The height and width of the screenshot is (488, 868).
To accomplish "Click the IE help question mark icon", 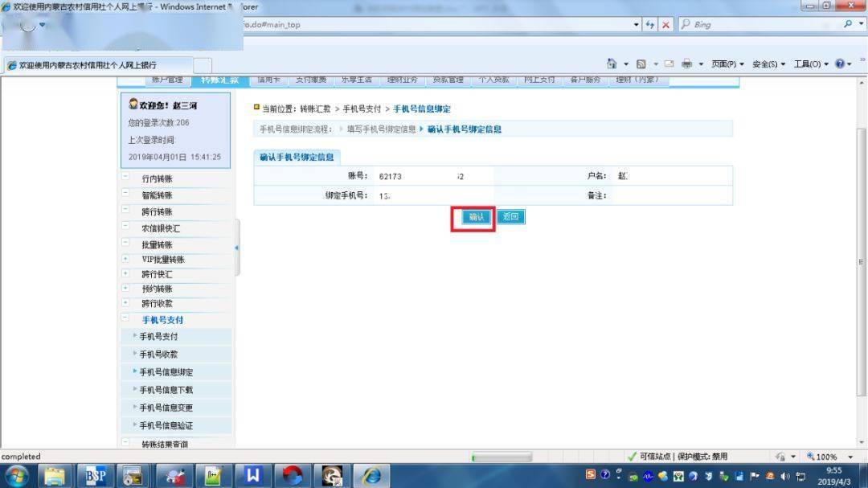I will point(840,64).
